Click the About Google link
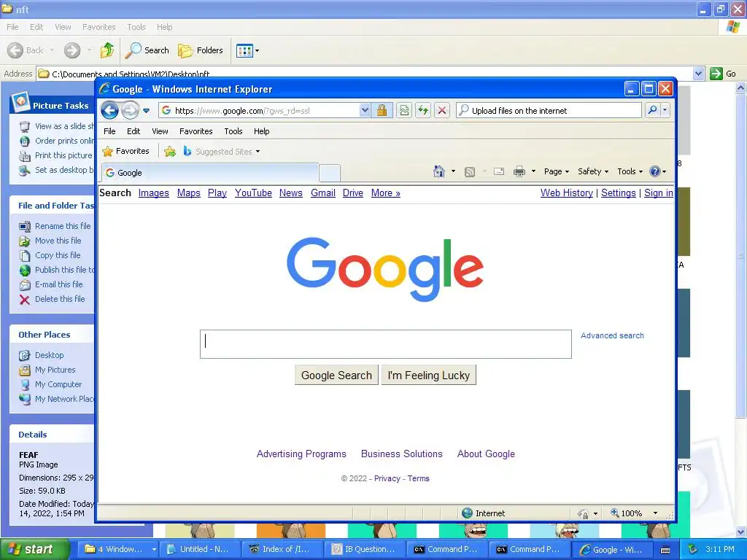This screenshot has width=747, height=560. 486,454
